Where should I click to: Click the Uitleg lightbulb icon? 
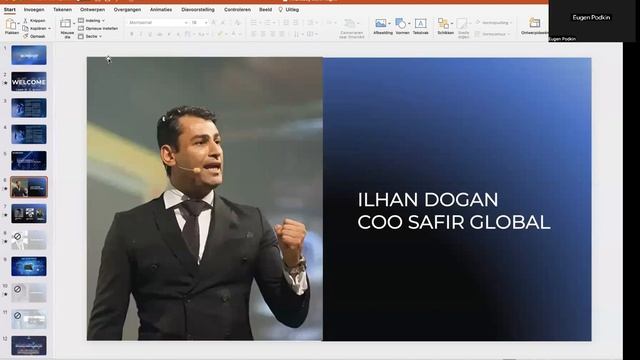click(x=280, y=9)
